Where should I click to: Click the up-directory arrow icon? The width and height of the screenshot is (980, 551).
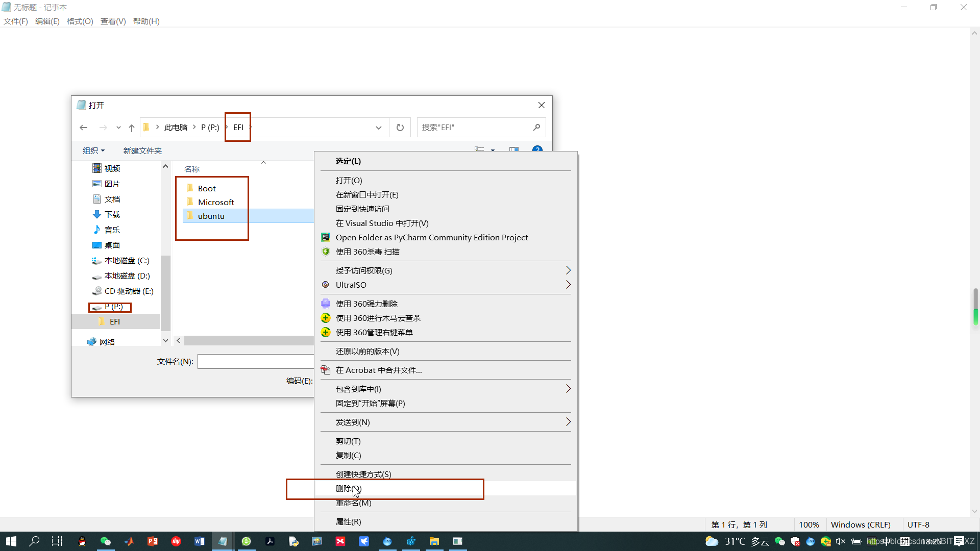coord(132,128)
